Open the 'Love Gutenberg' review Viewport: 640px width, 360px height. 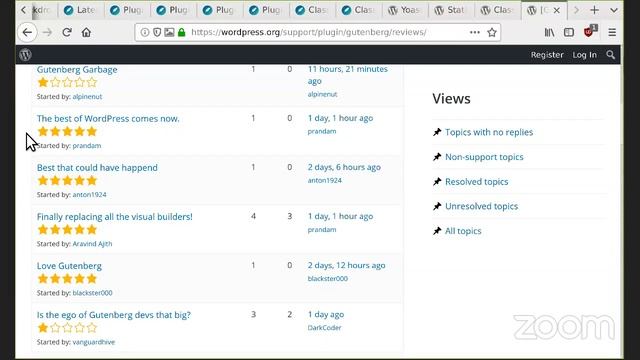(69, 266)
